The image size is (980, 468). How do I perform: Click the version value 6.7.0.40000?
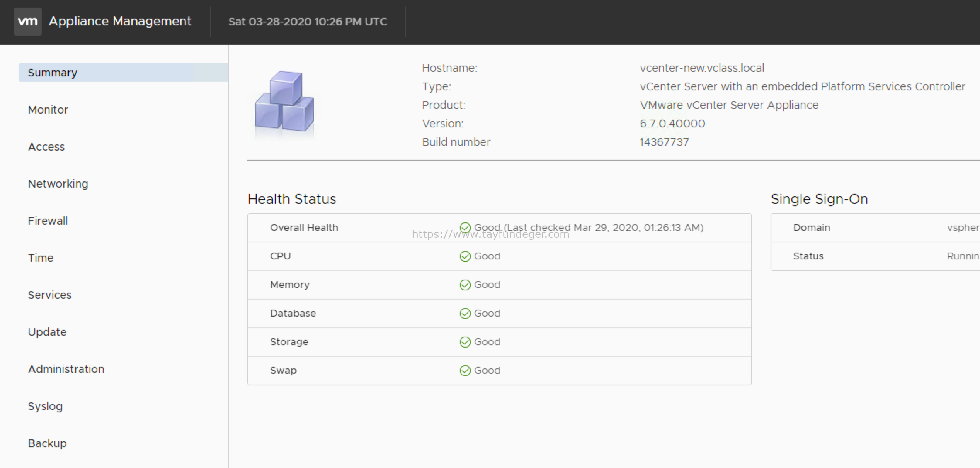pyautogui.click(x=672, y=124)
